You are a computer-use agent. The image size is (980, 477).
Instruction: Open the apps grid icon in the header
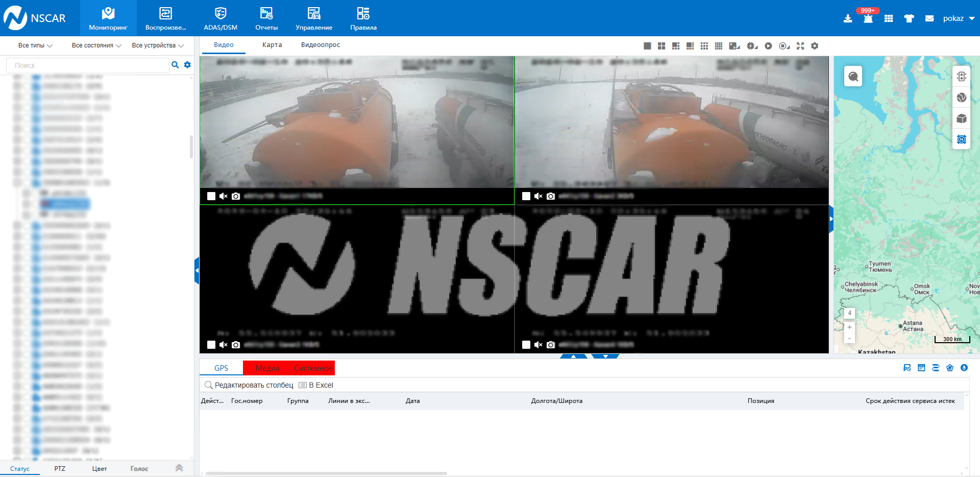coord(889,18)
